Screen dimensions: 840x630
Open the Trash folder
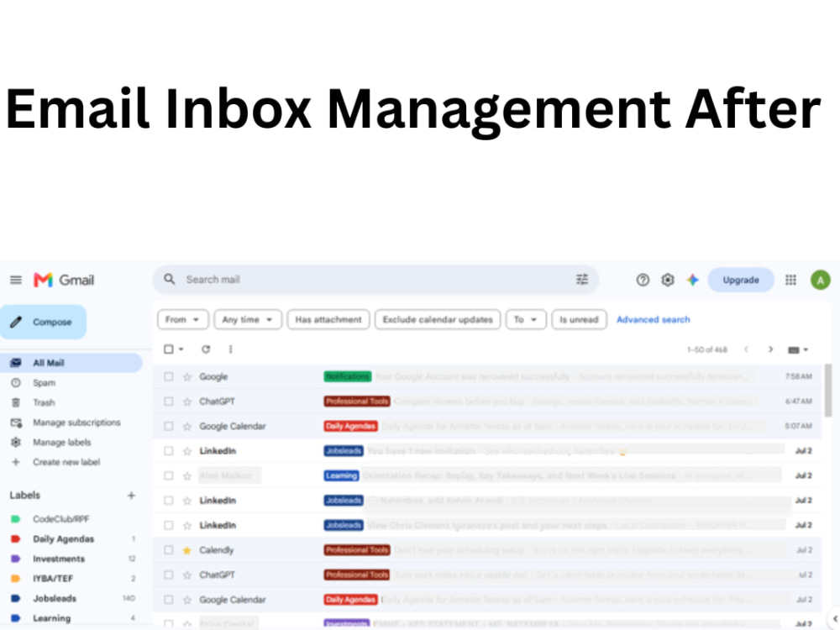[44, 403]
